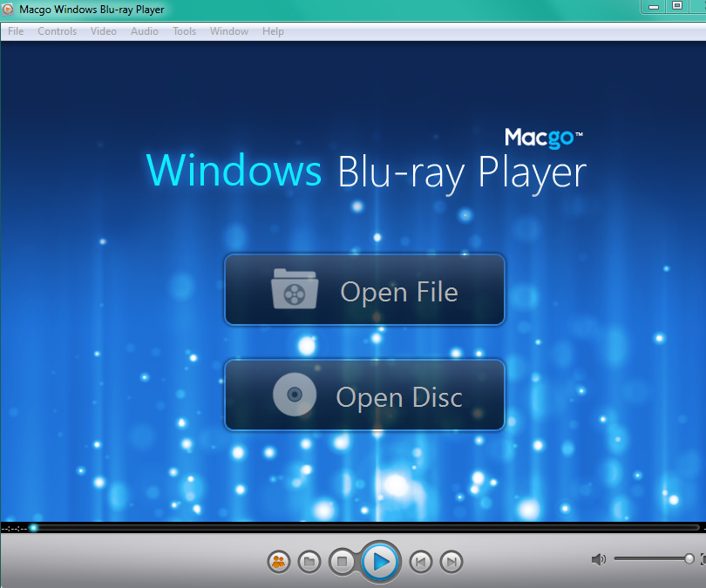
Task: Open the File menu
Action: coord(16,31)
